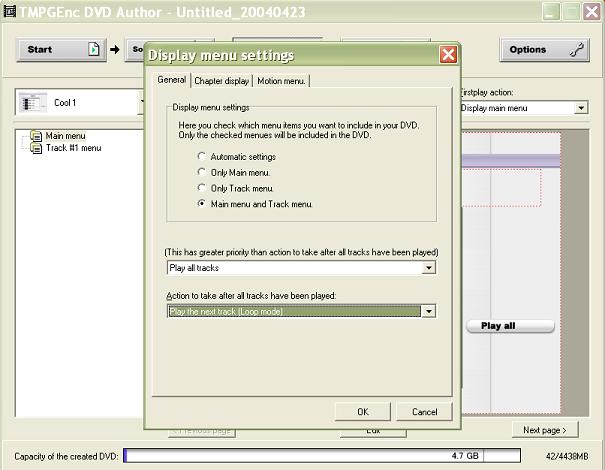
Task: Click the Start button
Action: click(x=61, y=49)
